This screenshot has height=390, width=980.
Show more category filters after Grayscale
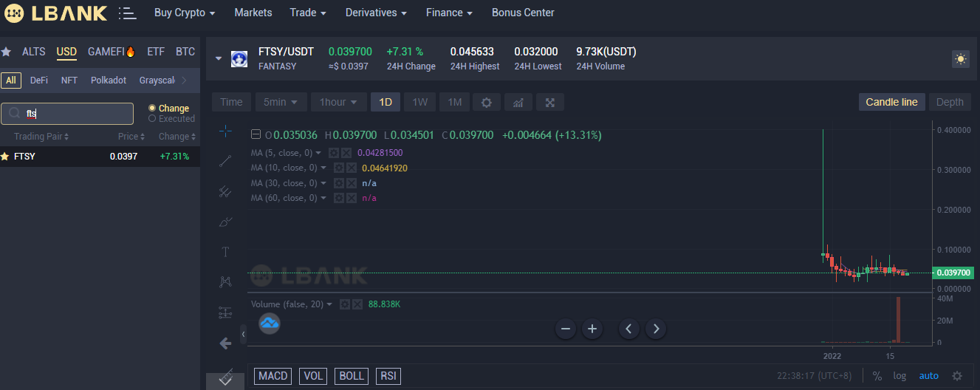(x=184, y=80)
